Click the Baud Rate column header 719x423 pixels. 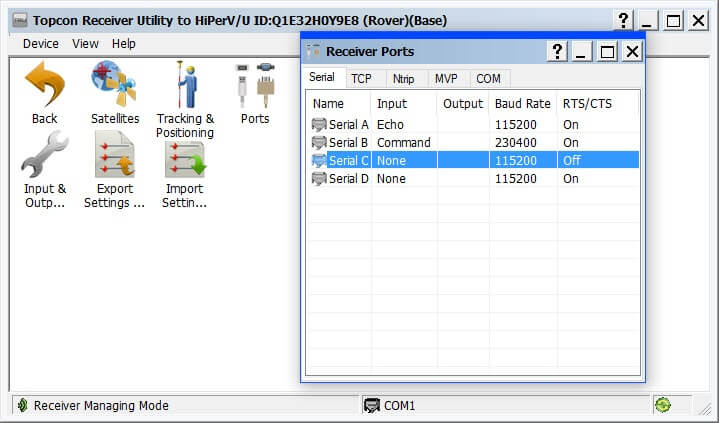click(x=522, y=104)
